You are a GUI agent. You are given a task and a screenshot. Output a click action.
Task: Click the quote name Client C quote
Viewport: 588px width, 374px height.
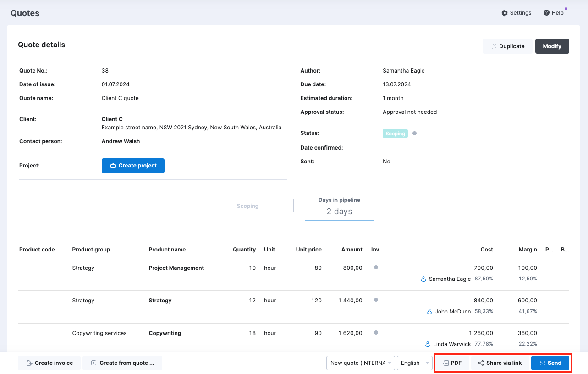[x=120, y=98]
